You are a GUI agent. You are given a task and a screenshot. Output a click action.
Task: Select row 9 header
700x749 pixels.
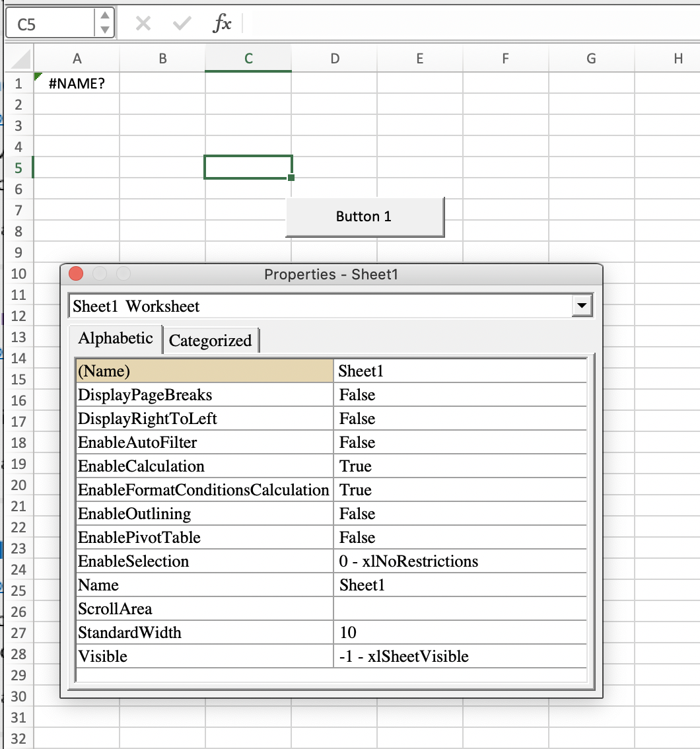(x=18, y=252)
